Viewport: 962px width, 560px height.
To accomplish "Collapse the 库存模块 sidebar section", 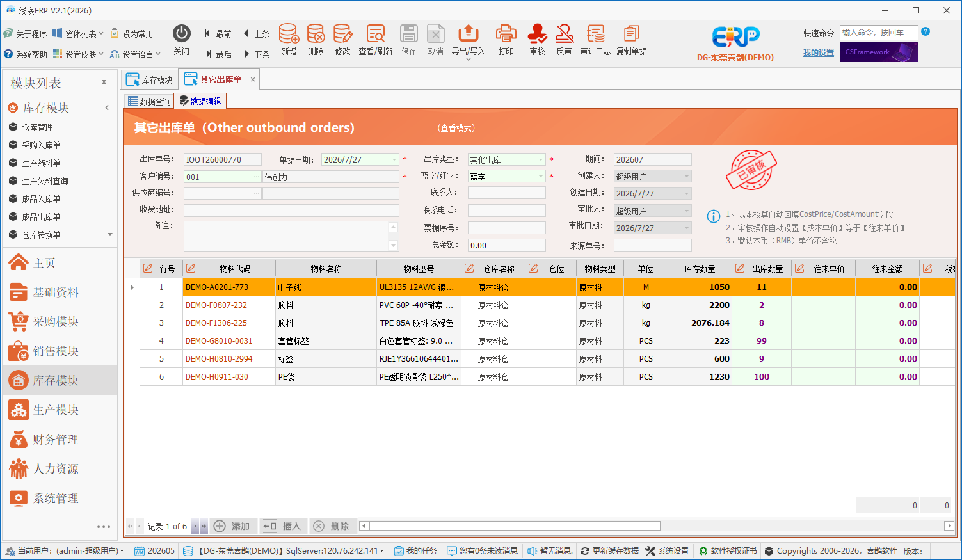I will click(107, 108).
